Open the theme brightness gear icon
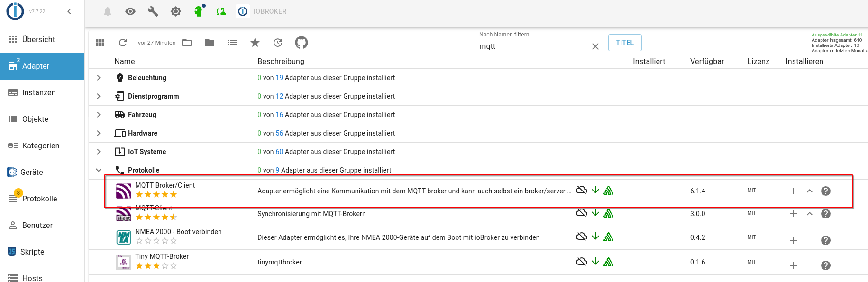The width and height of the screenshot is (868, 282). coord(176,11)
